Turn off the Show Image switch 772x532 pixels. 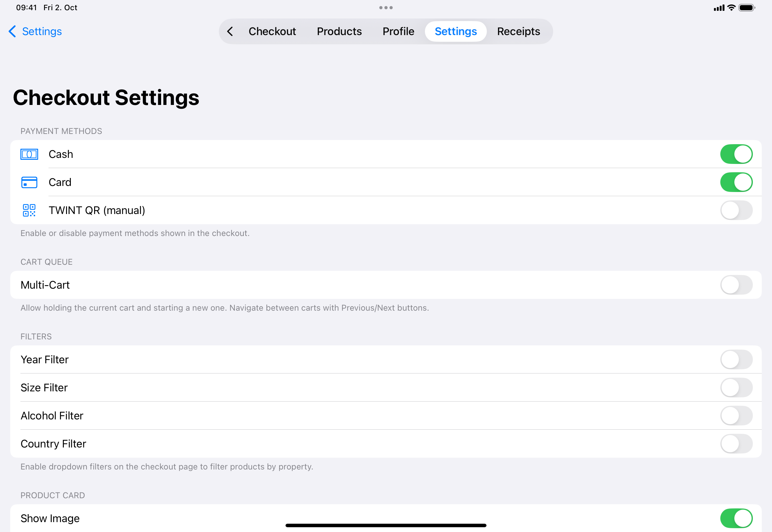point(736,518)
